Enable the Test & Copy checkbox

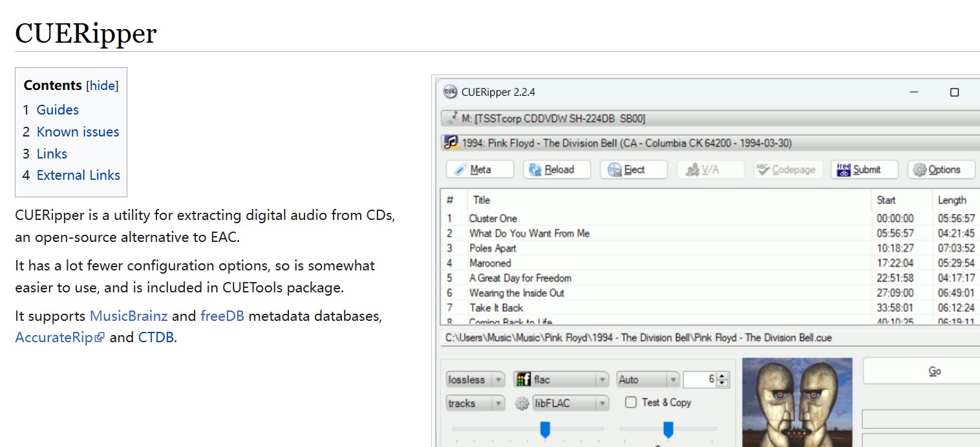tap(631, 402)
